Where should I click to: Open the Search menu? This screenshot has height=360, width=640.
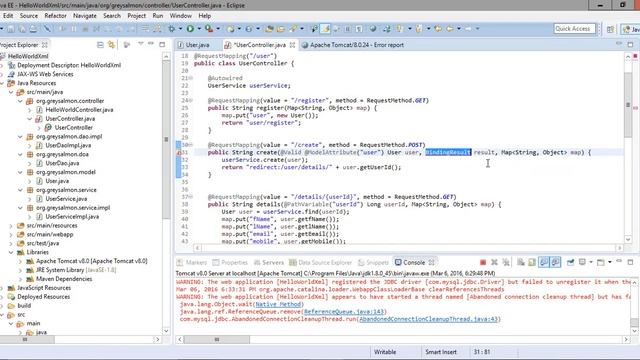[x=112, y=16]
